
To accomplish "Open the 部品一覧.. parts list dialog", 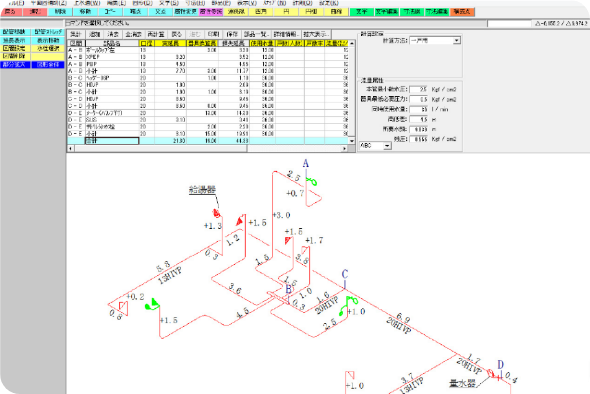I will point(256,34).
